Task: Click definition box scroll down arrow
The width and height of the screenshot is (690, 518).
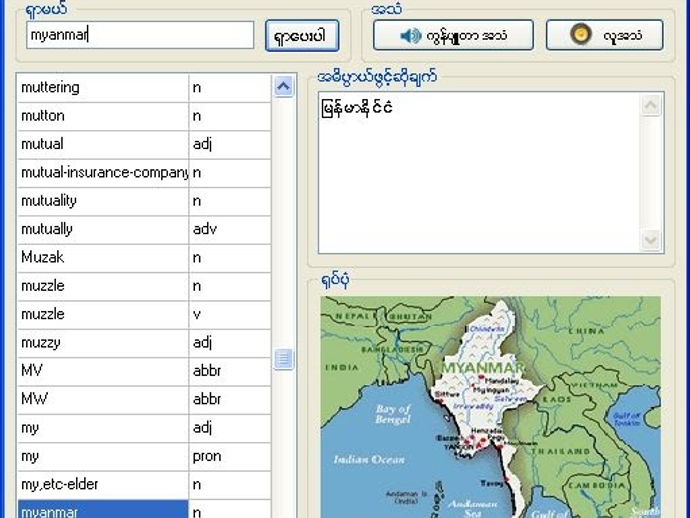Action: click(x=651, y=240)
